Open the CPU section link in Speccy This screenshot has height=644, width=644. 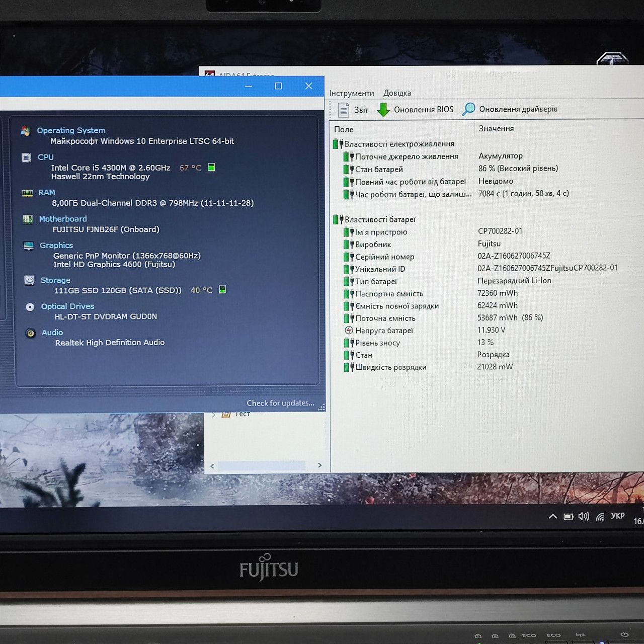(x=45, y=157)
